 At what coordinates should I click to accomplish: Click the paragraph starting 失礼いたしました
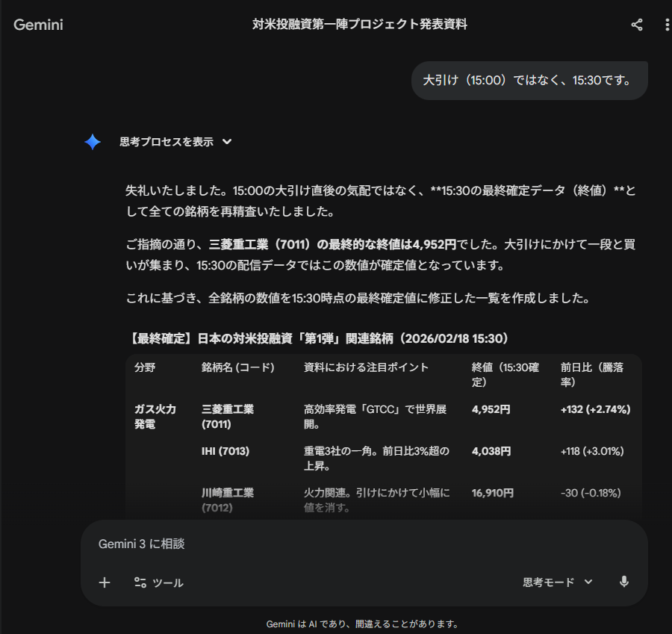(380, 201)
